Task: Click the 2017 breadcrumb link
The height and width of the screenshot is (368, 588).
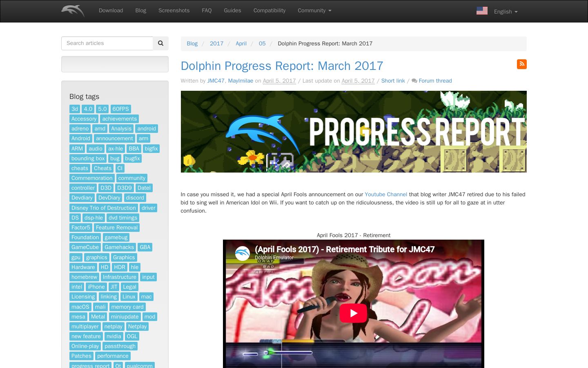Action: (216, 43)
